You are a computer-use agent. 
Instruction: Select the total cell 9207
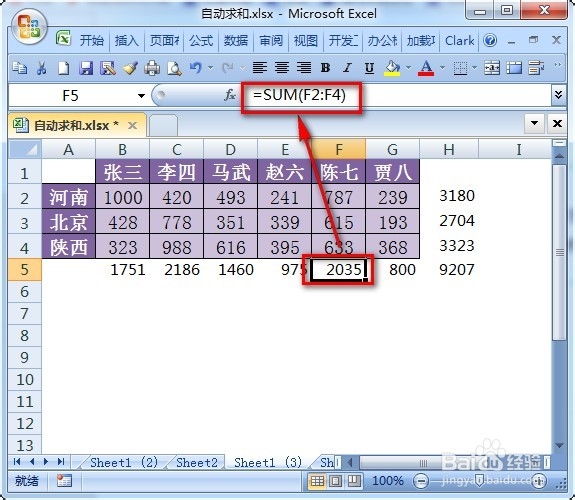tap(449, 270)
